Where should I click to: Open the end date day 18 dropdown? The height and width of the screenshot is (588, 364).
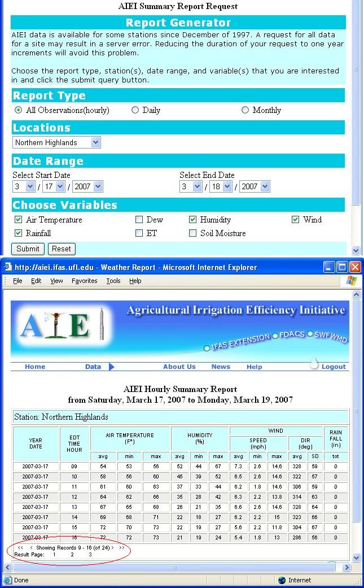tap(221, 186)
